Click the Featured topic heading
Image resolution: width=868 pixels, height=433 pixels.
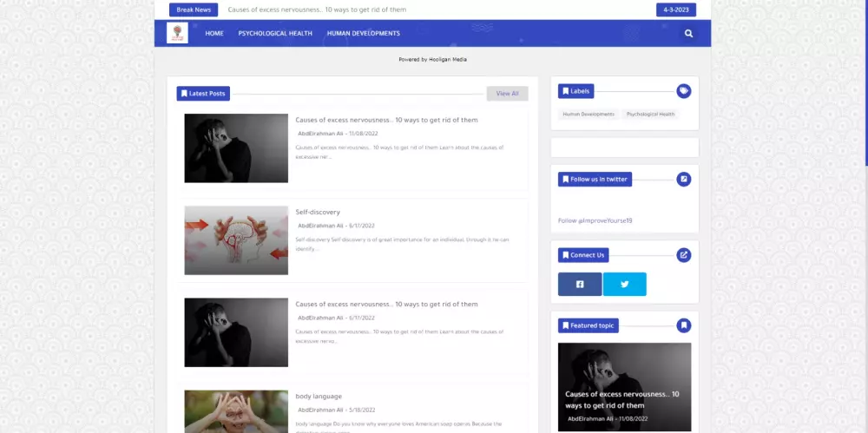tap(588, 325)
